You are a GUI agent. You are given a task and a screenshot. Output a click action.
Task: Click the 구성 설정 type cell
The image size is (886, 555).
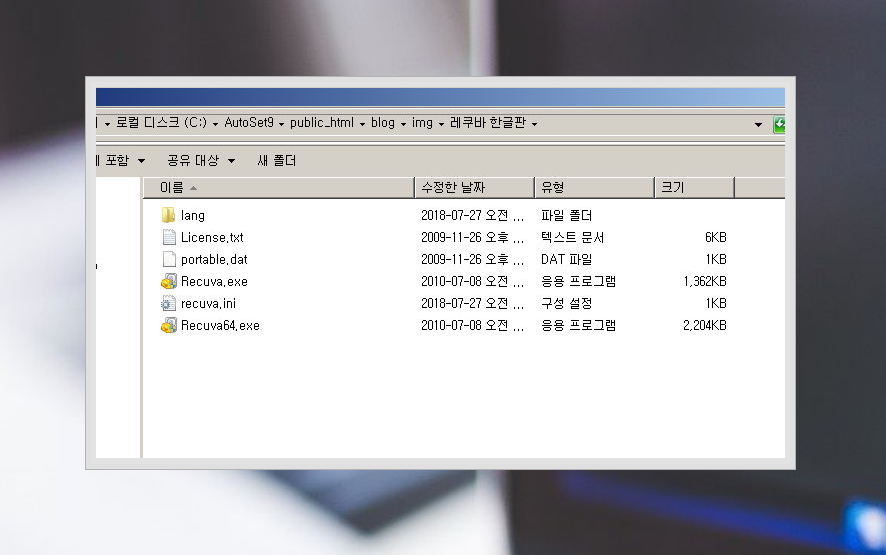click(x=566, y=303)
